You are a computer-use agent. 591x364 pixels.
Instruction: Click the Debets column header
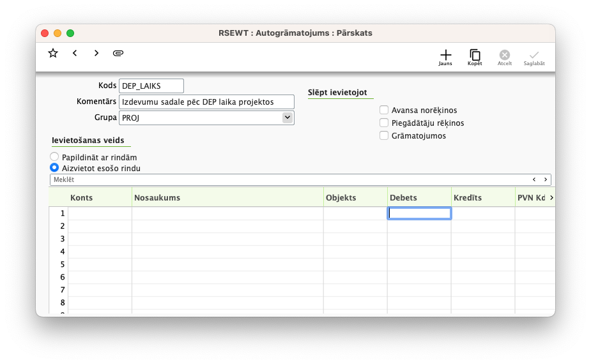pyautogui.click(x=419, y=198)
